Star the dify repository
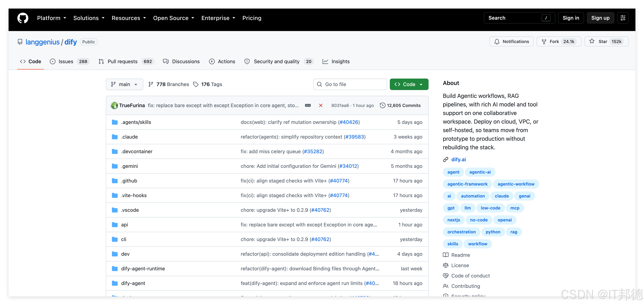This screenshot has width=644, height=305. [606, 42]
